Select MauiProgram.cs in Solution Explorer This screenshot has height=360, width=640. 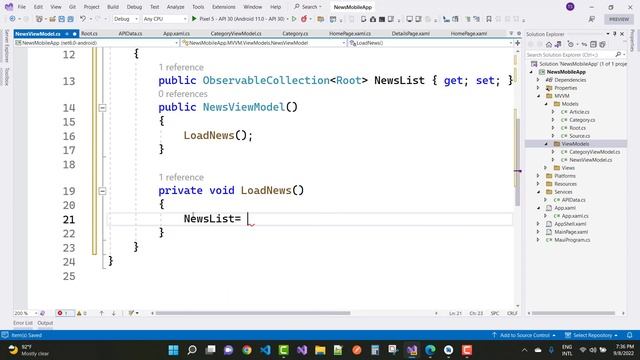click(x=572, y=240)
